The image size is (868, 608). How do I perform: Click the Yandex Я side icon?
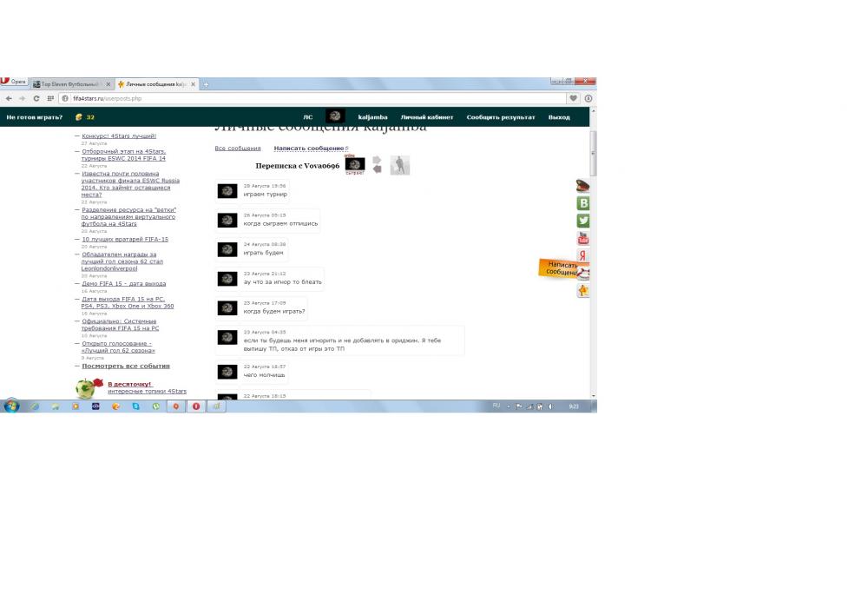[x=583, y=255]
